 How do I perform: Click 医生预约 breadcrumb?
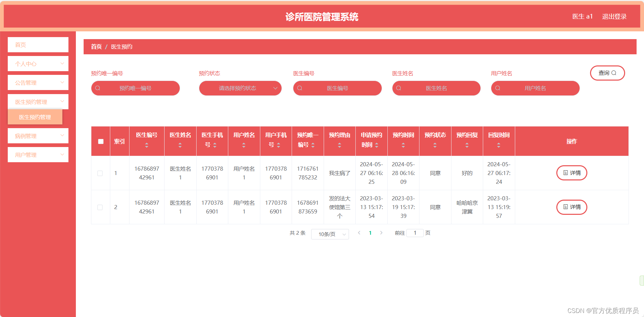122,47
